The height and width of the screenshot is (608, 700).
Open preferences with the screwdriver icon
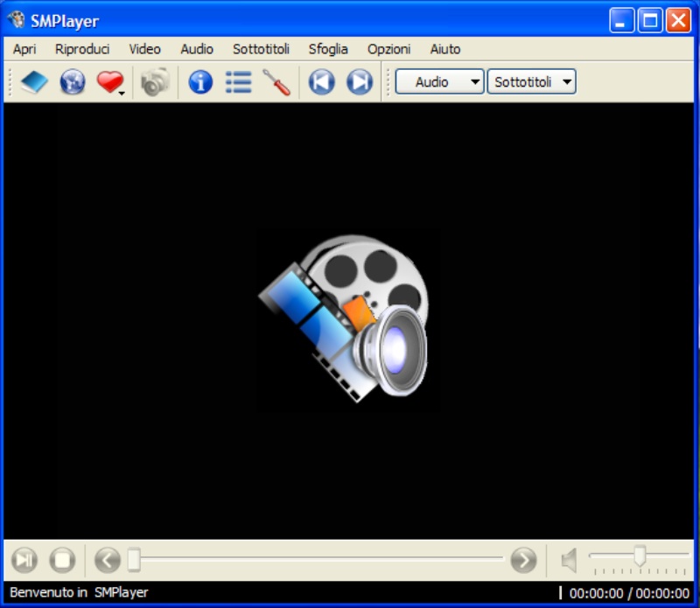click(x=276, y=82)
